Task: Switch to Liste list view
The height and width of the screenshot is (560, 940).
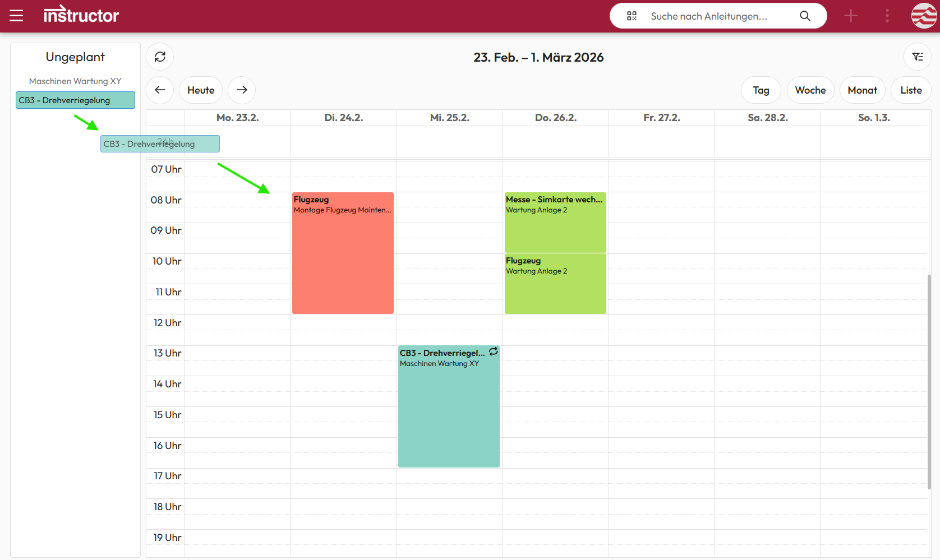Action: (911, 90)
